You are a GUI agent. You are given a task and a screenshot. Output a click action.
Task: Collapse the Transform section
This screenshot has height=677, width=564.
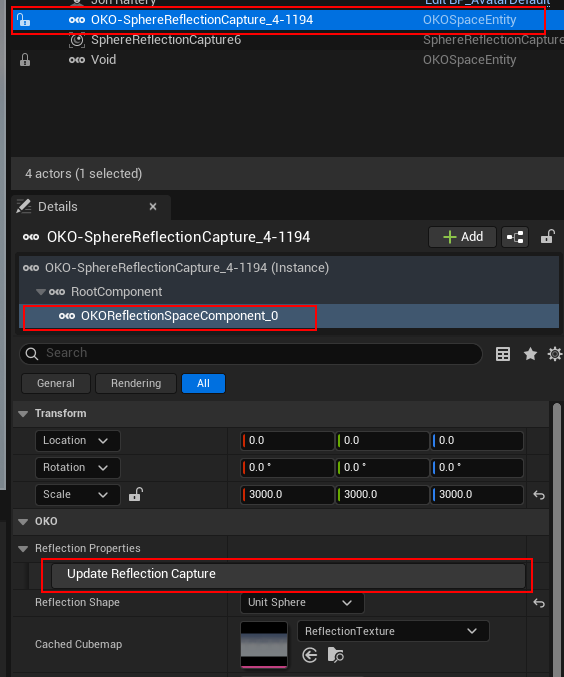[x=23, y=414]
